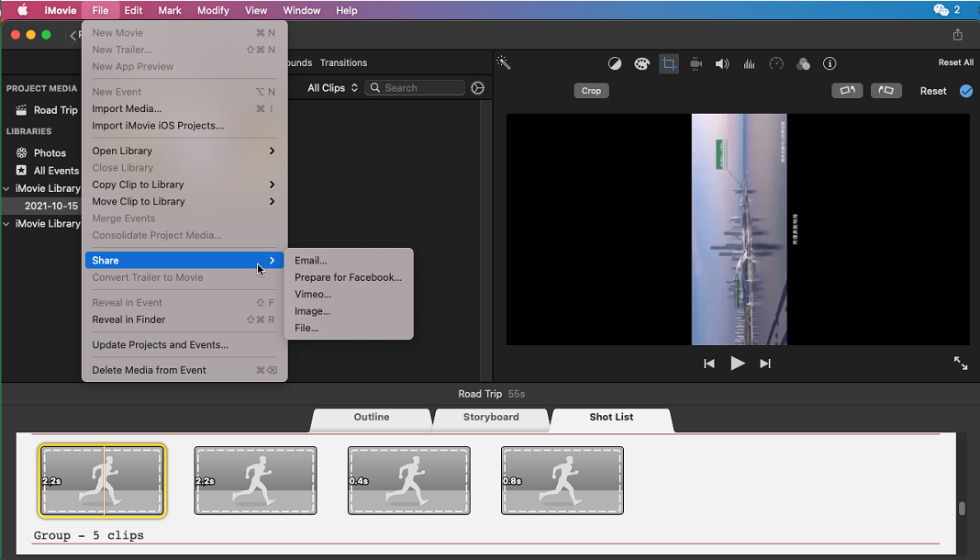Screen dimensions: 980x560
Task: Open the View menu
Action: [256, 10]
